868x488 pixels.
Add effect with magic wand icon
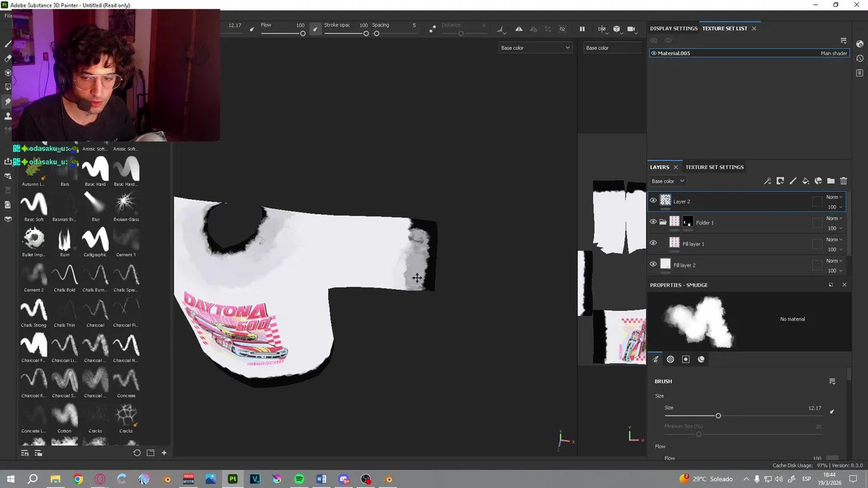pyautogui.click(x=768, y=181)
